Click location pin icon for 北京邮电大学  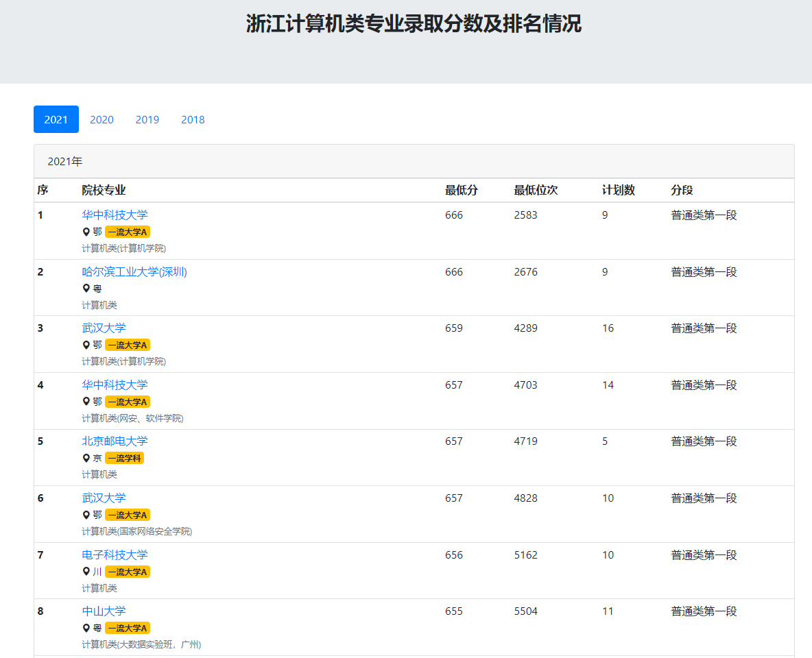point(86,458)
